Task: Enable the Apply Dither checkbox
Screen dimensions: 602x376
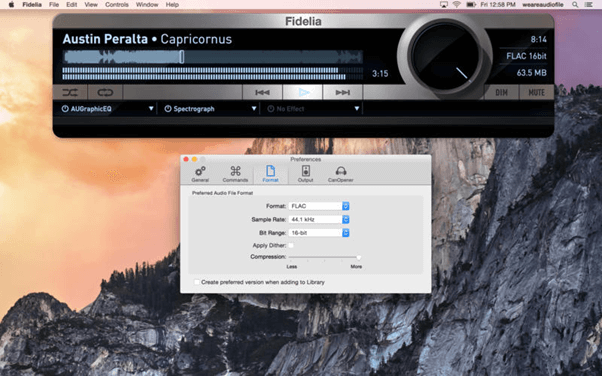Action: click(x=291, y=245)
